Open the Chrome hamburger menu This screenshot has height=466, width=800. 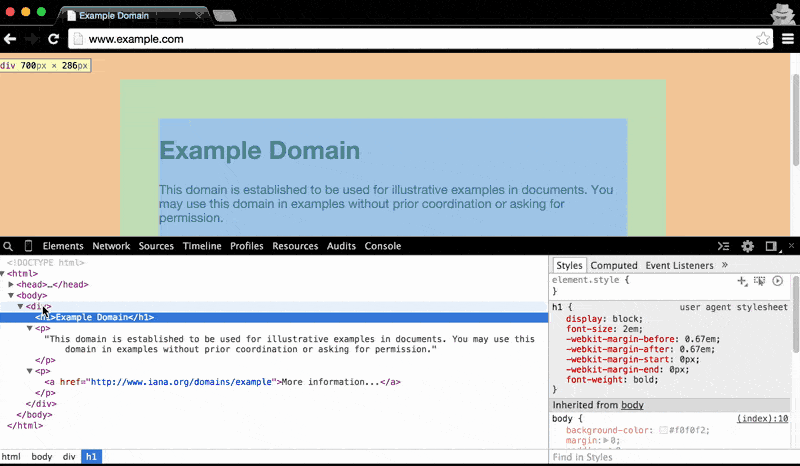coord(788,39)
